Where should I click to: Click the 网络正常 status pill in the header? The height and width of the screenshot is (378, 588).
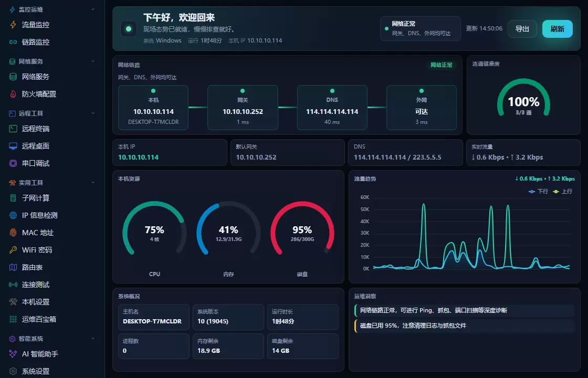421,28
